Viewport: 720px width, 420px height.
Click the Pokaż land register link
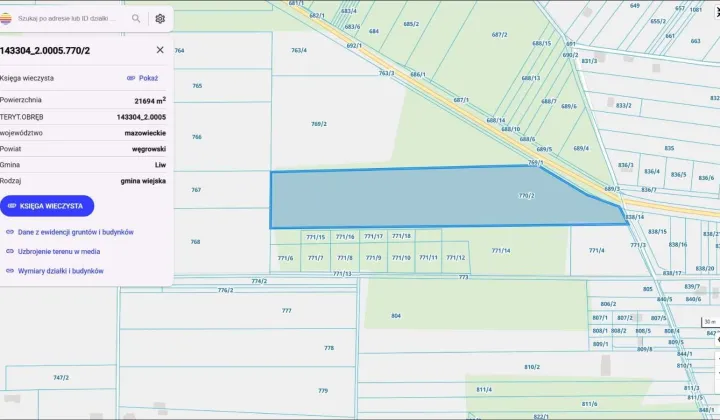tap(148, 78)
